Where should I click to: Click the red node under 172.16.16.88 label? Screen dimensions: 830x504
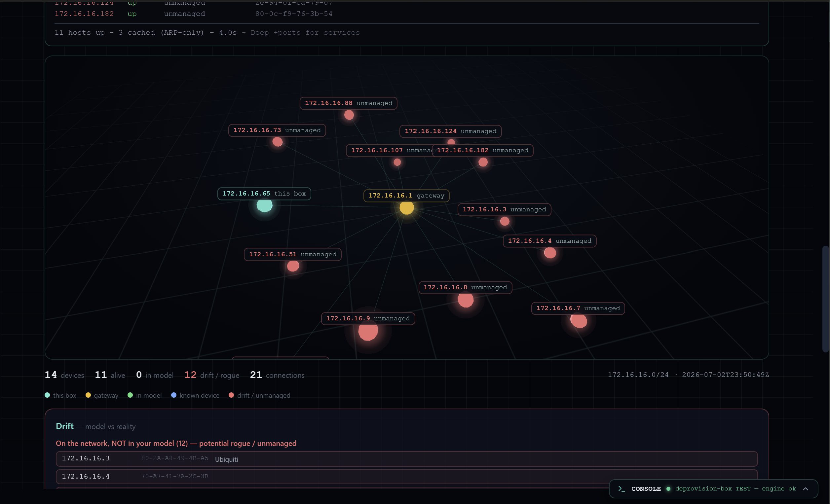click(349, 115)
